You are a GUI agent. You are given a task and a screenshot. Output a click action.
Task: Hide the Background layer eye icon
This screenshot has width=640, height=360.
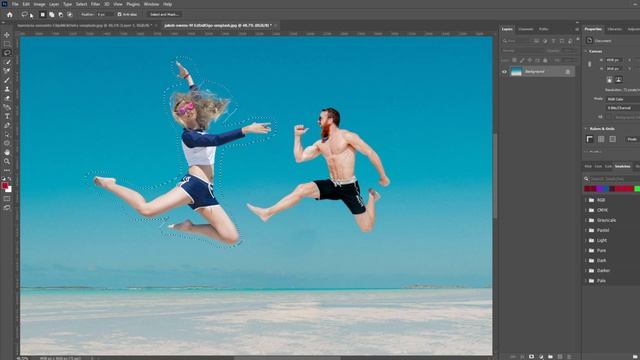tap(504, 72)
